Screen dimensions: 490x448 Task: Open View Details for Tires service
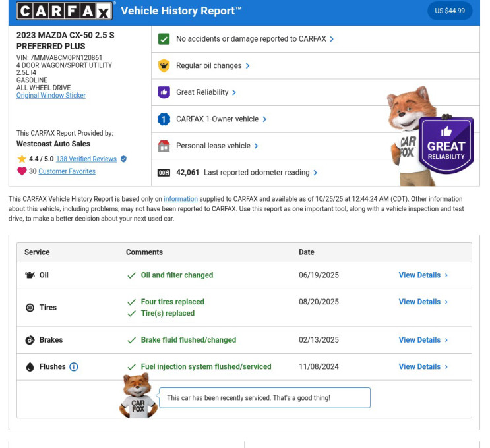[x=423, y=302]
